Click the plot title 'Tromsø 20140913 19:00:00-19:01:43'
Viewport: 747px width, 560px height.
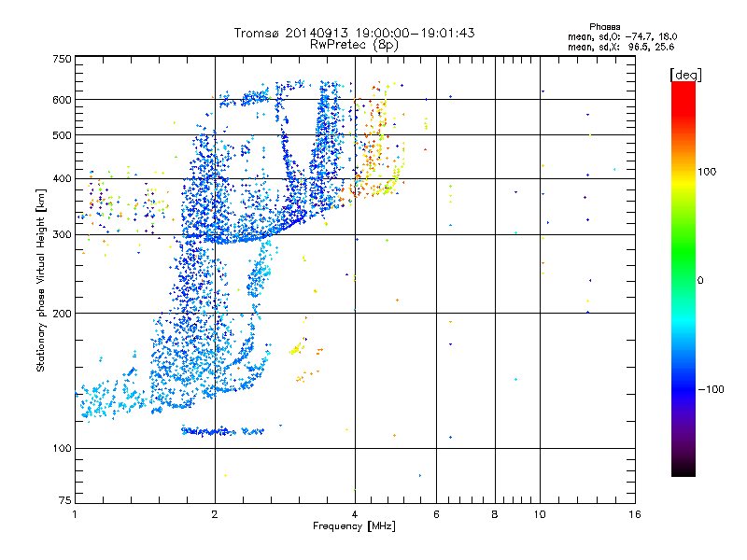(354, 33)
